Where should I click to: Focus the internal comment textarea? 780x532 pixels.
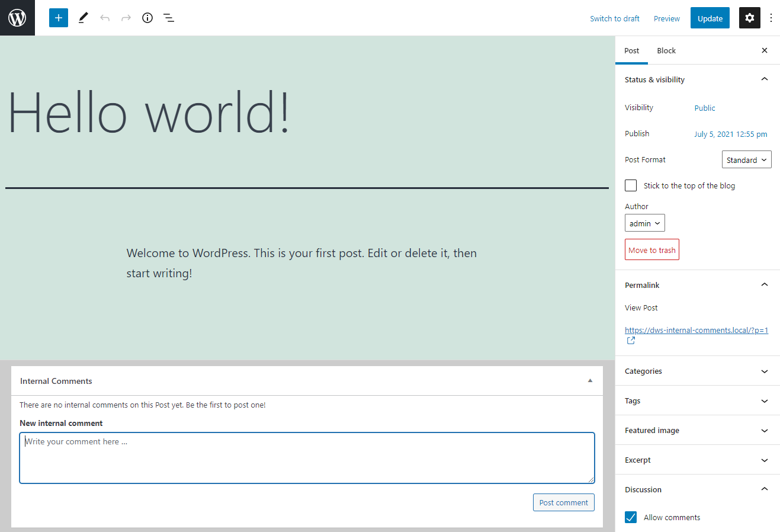[307, 458]
